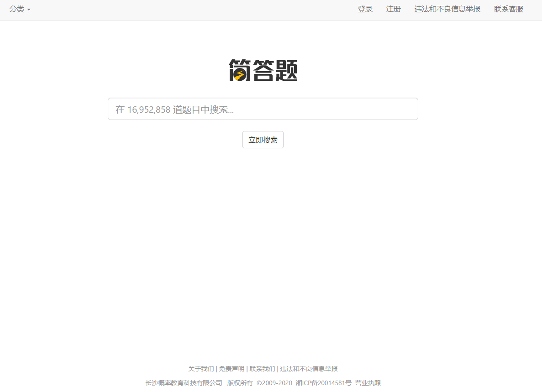Go to the 免责声明 footer link
Screen dimensions: 542x392
point(232,369)
